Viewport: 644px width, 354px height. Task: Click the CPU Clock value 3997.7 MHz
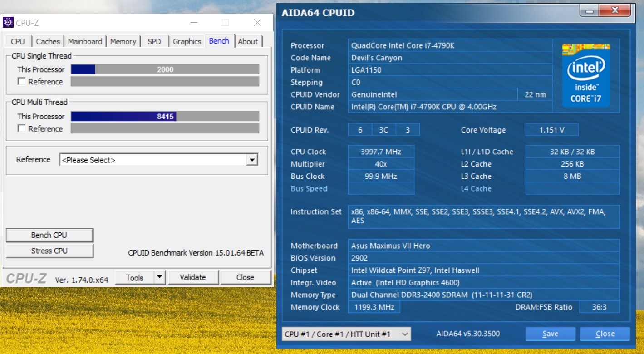tap(381, 152)
